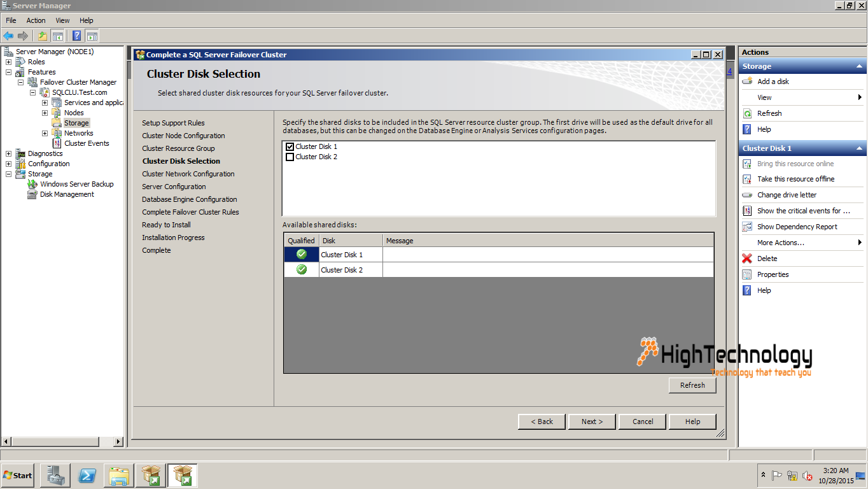The height and width of the screenshot is (489, 868).
Task: Open the Start menu
Action: click(x=18, y=476)
